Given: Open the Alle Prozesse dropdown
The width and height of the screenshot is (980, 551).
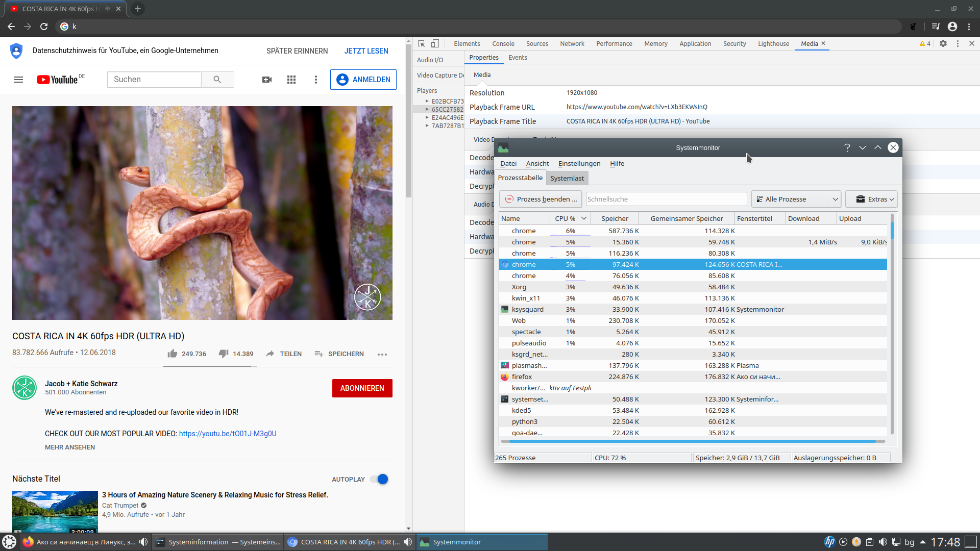Looking at the screenshot, I should (796, 199).
